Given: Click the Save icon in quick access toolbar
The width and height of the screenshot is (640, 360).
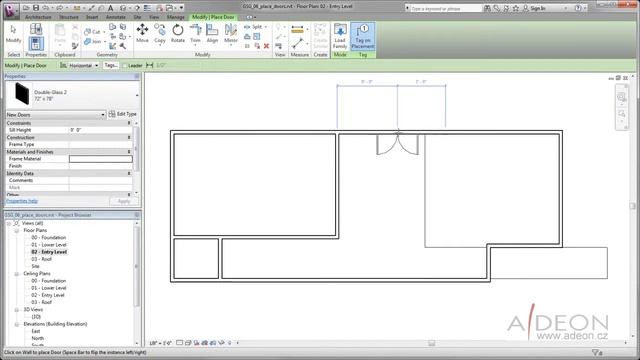Looking at the screenshot, I should coord(36,8).
